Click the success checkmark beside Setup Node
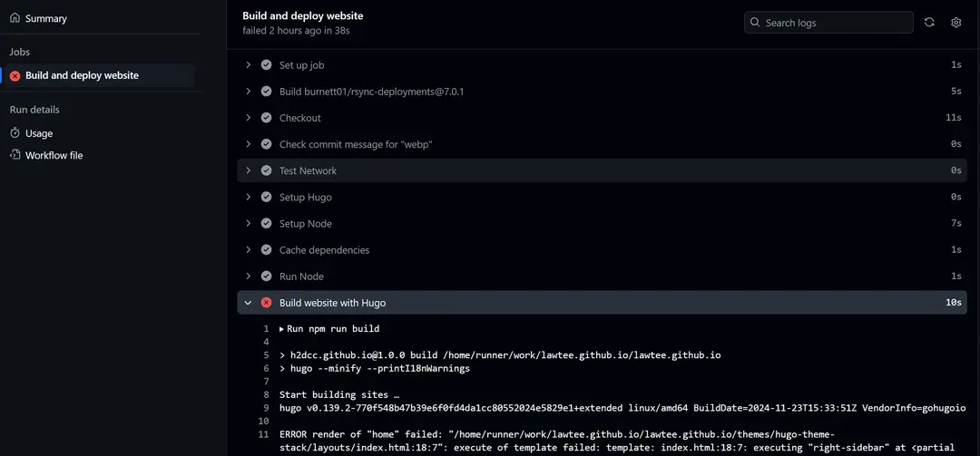980x456 pixels. coord(266,224)
